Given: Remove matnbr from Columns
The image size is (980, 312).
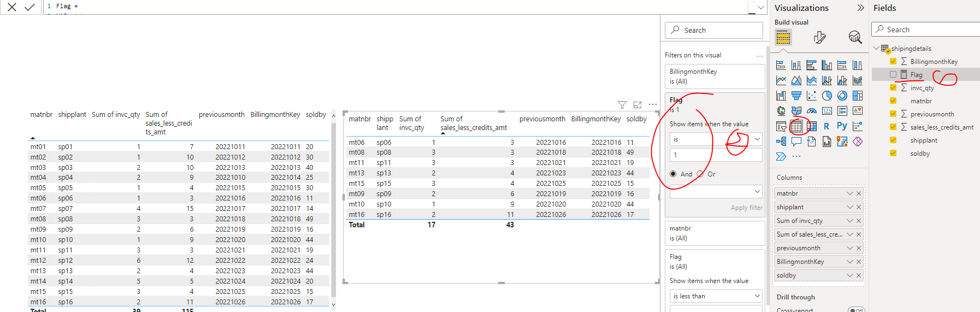Looking at the screenshot, I should coord(859,193).
